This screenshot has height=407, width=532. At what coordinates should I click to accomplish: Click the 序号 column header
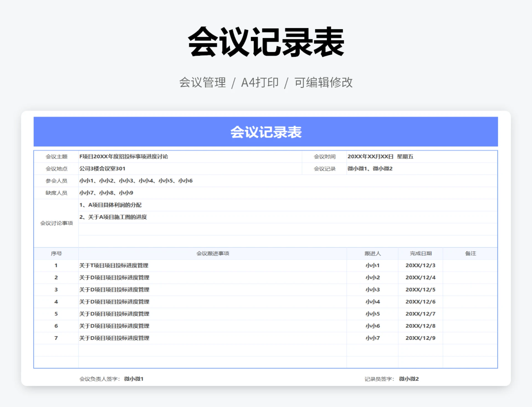tap(56, 253)
